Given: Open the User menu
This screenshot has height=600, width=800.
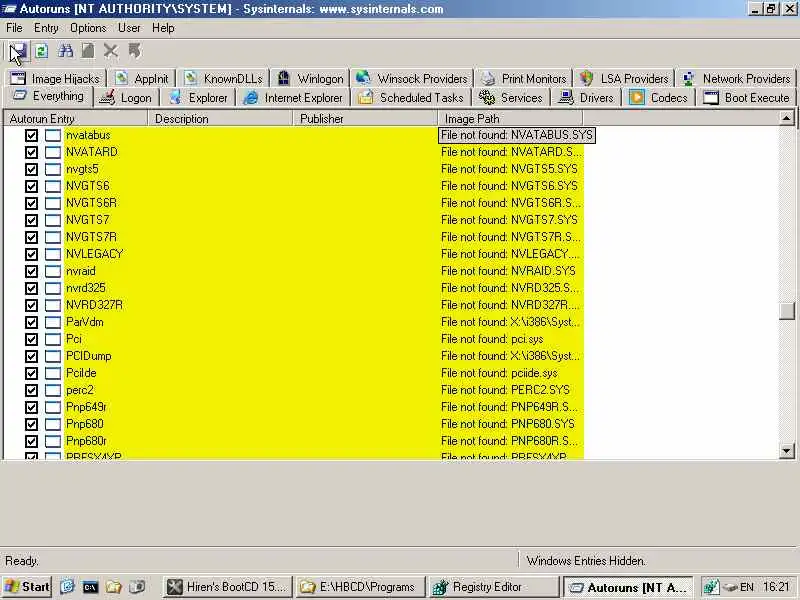Looking at the screenshot, I should point(129,28).
